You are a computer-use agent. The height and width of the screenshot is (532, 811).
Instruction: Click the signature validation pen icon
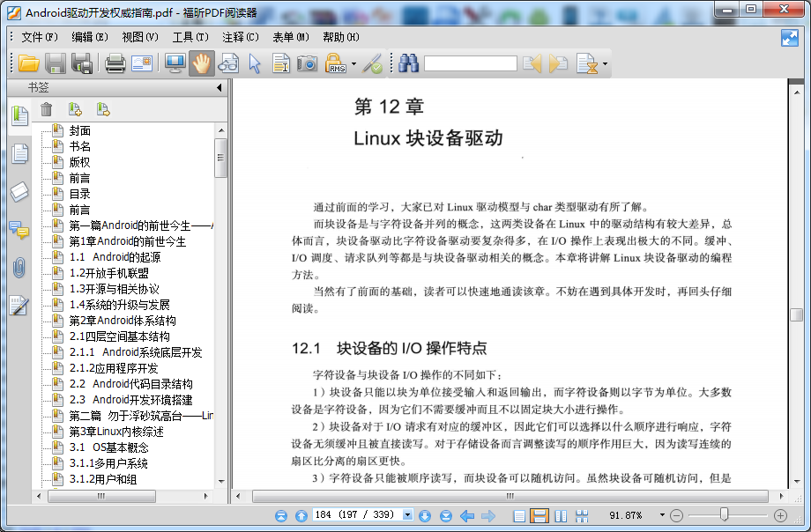372,63
